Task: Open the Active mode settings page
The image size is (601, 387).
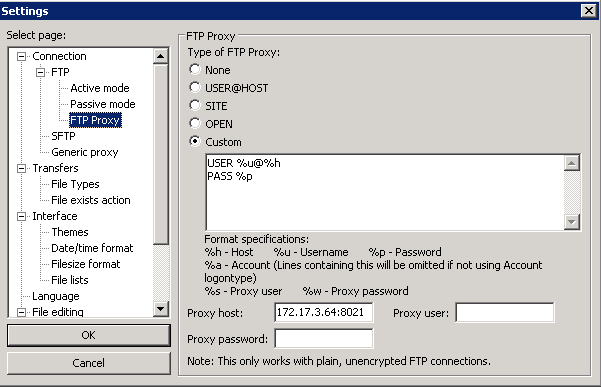Action: [100, 88]
